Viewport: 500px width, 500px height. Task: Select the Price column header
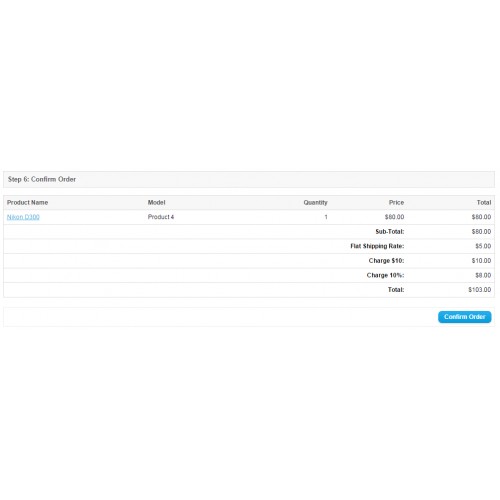tap(396, 202)
